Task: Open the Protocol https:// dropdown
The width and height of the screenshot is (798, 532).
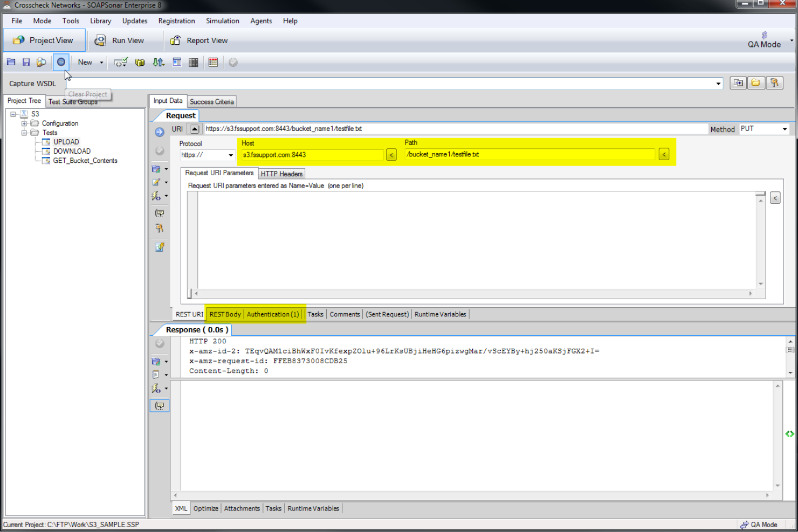Action: [x=231, y=155]
